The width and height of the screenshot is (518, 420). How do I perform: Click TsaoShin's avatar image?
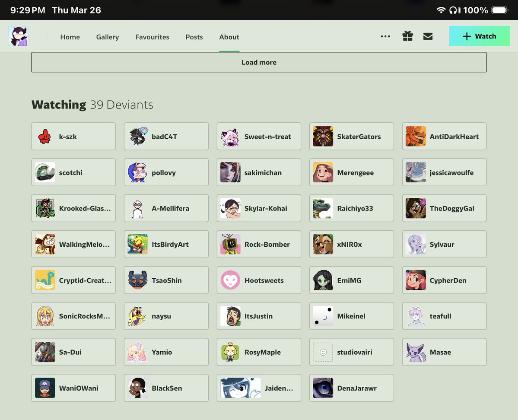[138, 280]
